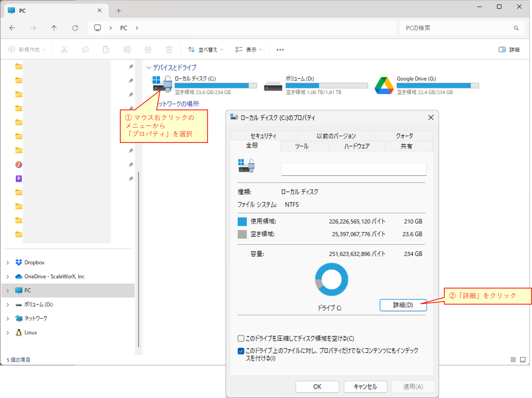Click inside the PCの検索 search field

pos(457,28)
